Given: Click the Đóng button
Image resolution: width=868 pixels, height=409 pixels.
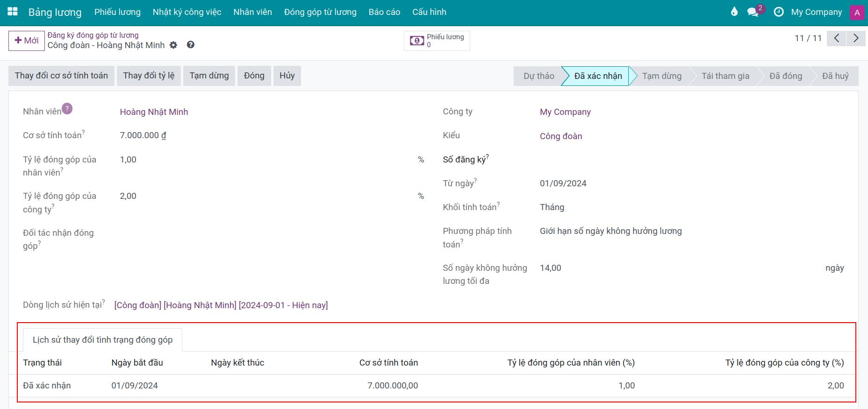Looking at the screenshot, I should [x=254, y=76].
